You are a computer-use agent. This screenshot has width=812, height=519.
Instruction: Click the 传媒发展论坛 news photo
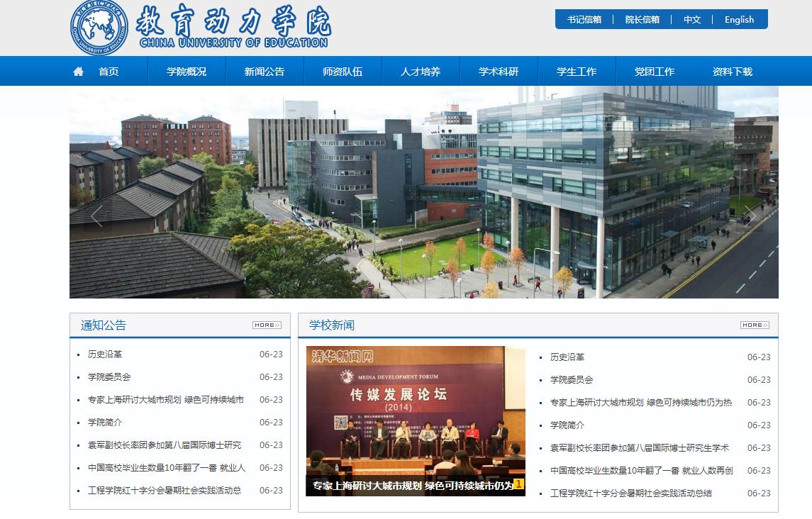click(416, 411)
